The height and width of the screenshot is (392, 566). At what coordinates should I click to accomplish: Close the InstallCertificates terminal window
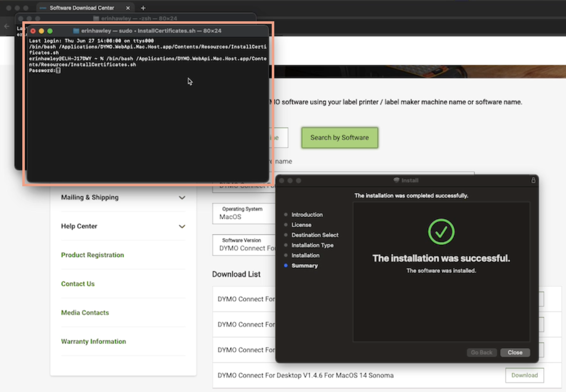click(33, 31)
